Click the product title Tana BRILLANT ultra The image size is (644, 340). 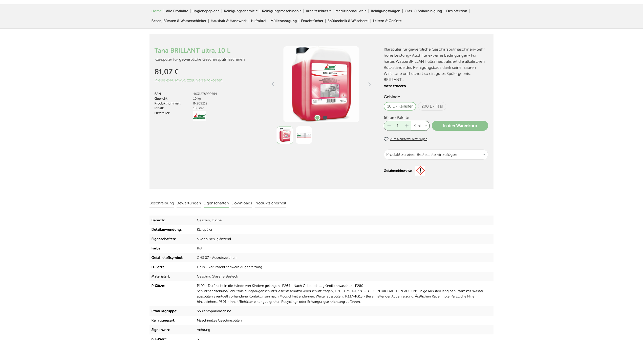coord(192,51)
